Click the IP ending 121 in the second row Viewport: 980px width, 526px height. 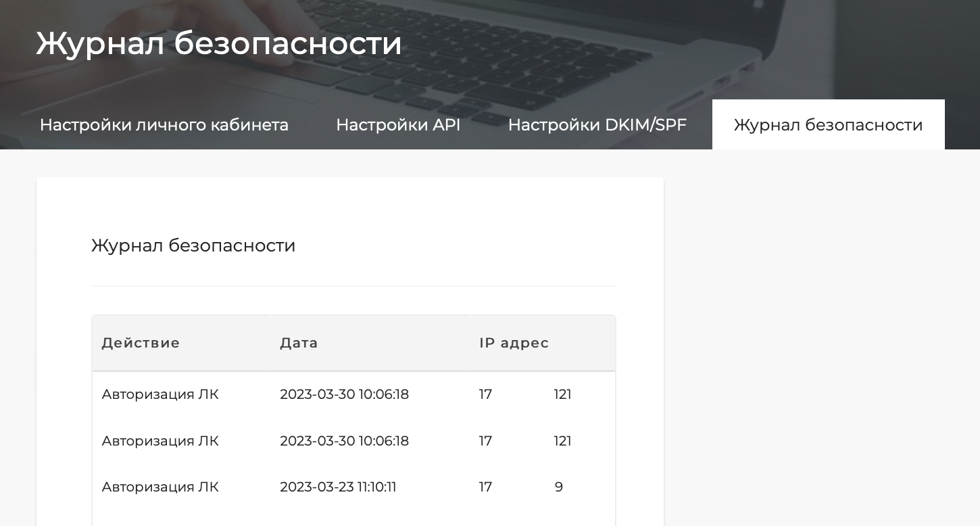pos(562,441)
